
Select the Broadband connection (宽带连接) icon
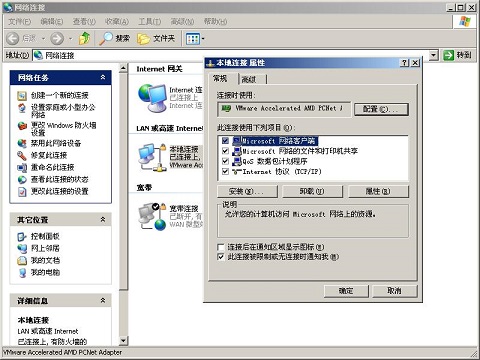click(152, 217)
